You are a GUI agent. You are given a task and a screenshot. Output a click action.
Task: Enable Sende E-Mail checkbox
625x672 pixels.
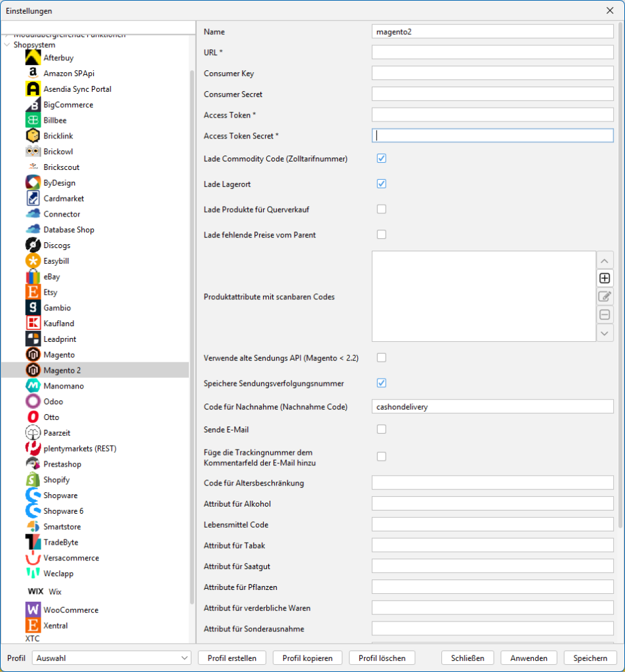(381, 429)
